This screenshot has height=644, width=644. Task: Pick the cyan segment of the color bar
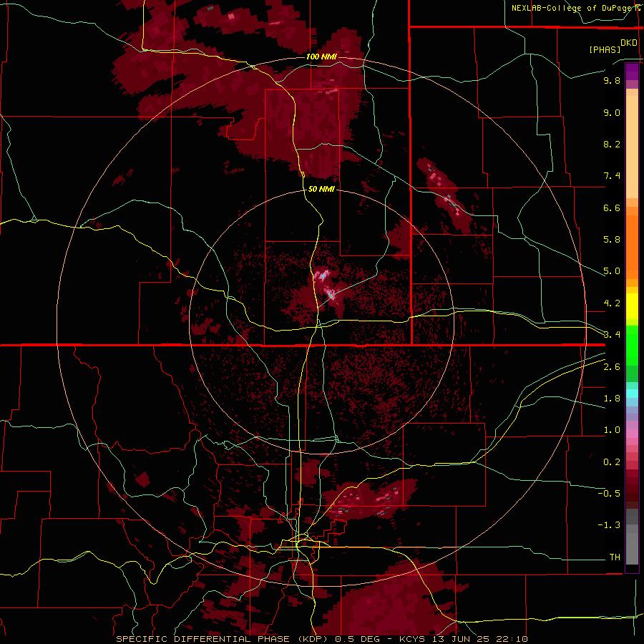[x=632, y=394]
